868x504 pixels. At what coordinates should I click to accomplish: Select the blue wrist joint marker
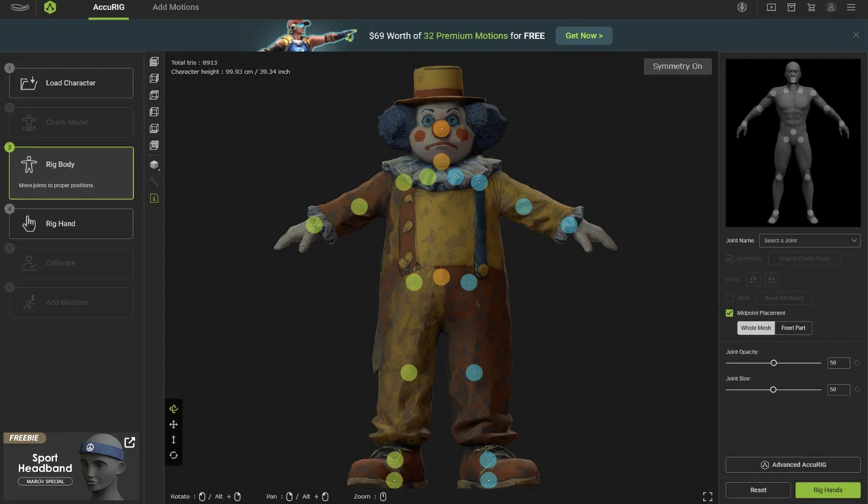[x=569, y=224]
